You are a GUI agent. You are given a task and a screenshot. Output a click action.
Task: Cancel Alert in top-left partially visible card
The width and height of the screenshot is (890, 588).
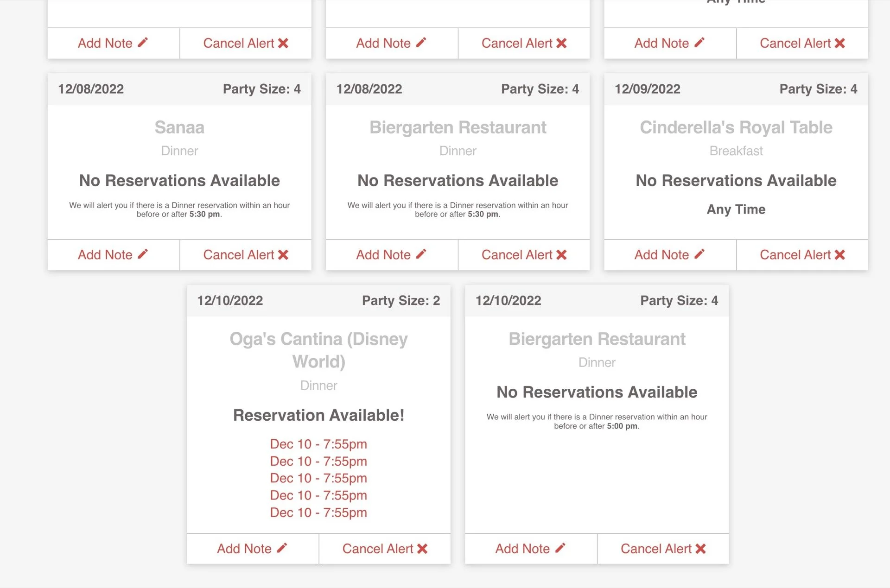pos(239,43)
